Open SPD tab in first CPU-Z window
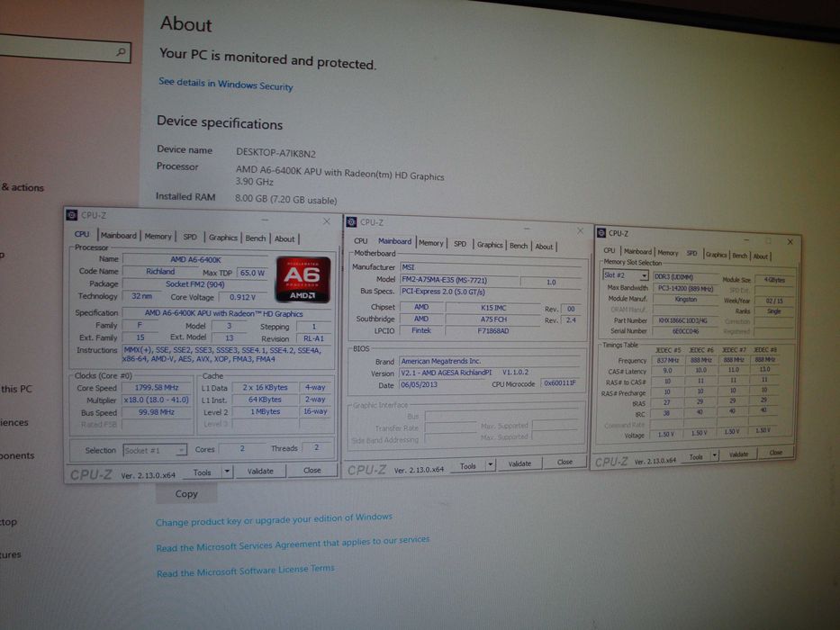Viewport: 840px width, 630px height. [x=190, y=236]
